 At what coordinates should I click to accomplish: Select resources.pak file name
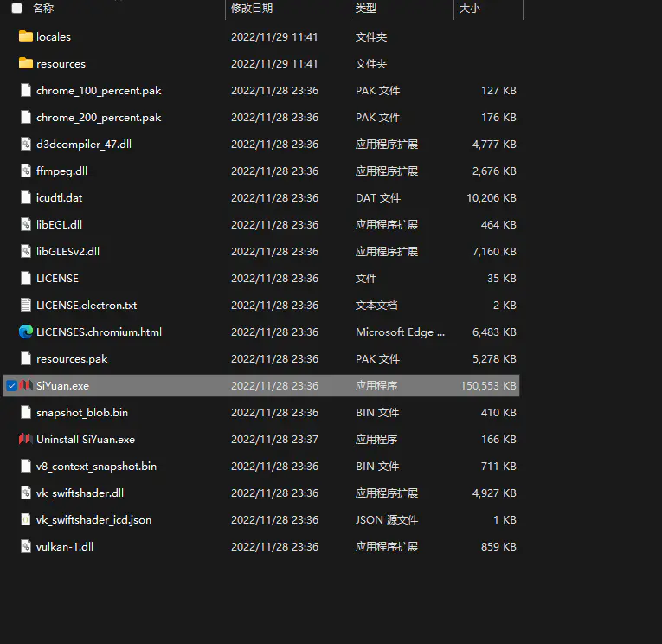(72, 359)
